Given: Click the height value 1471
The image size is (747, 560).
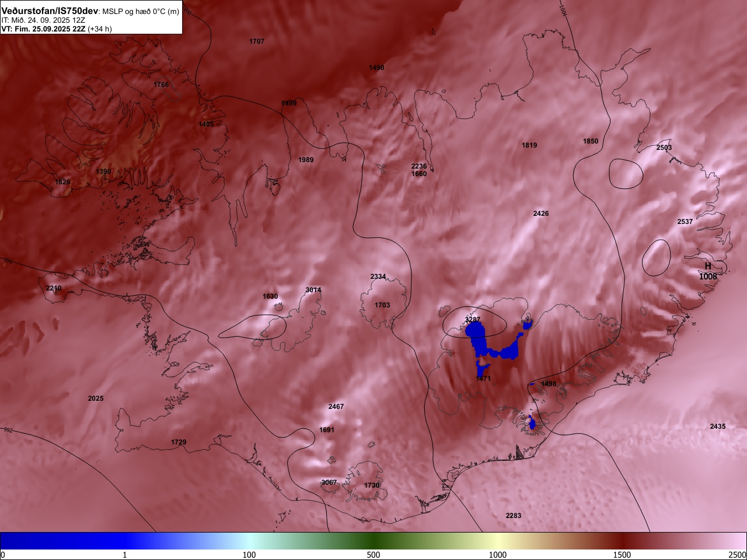Looking at the screenshot, I should click(483, 379).
